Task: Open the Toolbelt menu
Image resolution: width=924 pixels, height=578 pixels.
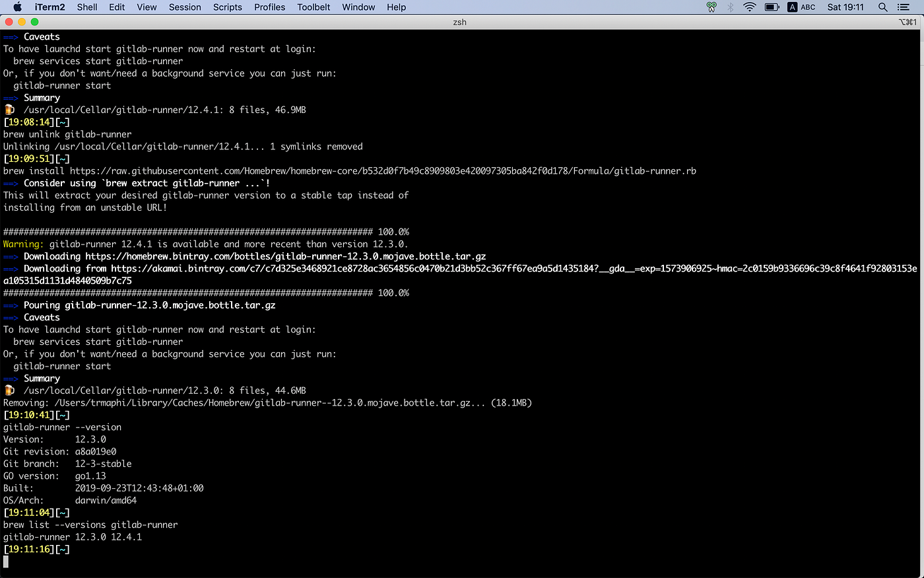Action: point(313,7)
